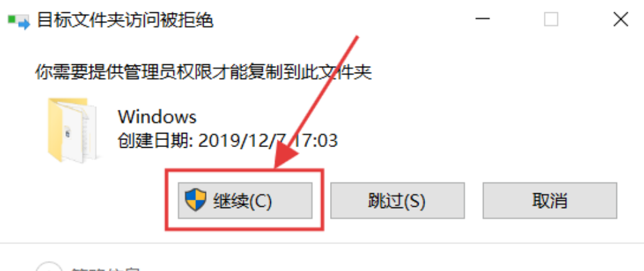This screenshot has height=271, width=644.
Task: Choose the 跳过(S) skip button
Action: pos(397,200)
